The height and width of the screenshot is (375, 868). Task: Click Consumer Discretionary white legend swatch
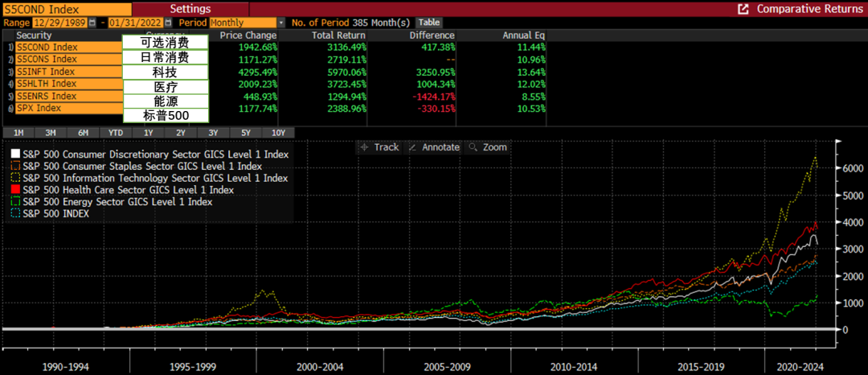pyautogui.click(x=15, y=154)
